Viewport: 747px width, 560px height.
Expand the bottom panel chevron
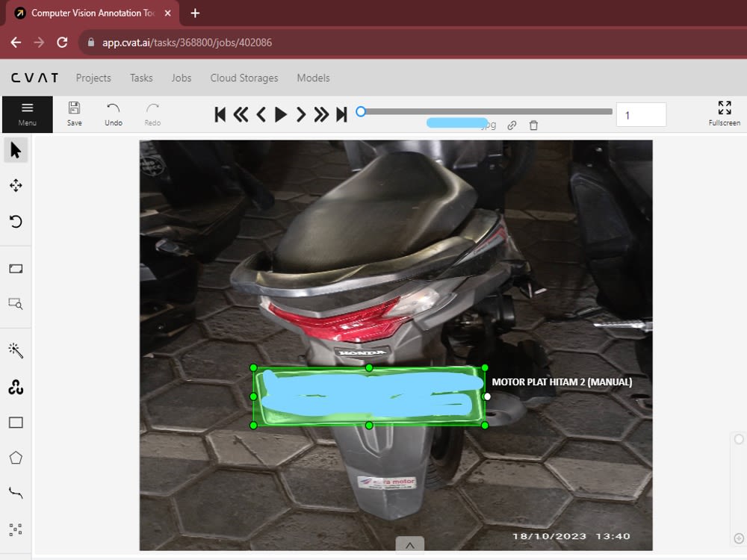(x=409, y=545)
